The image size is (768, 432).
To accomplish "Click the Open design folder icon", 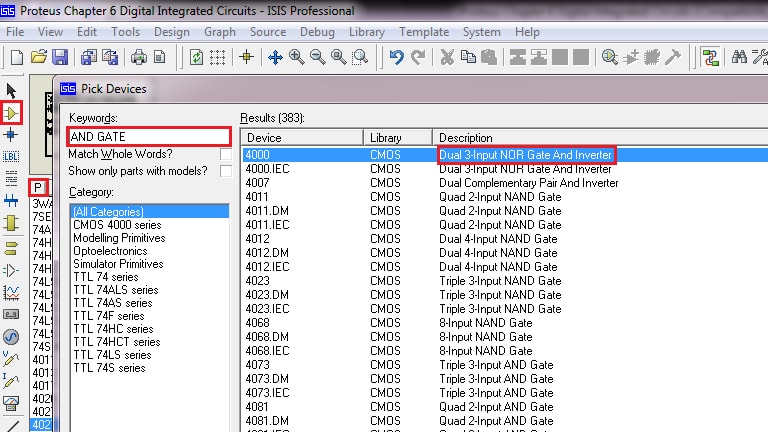I will pyautogui.click(x=39, y=57).
